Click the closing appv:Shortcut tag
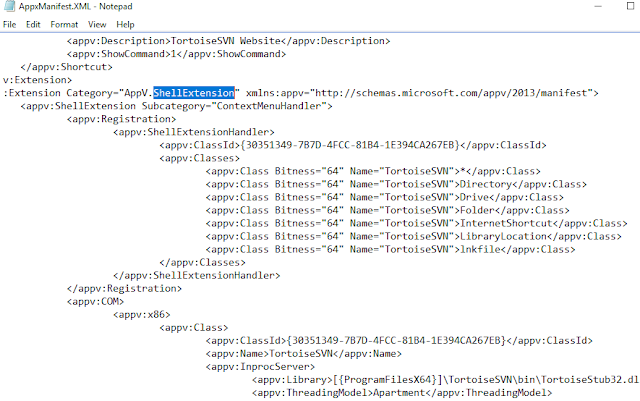Viewport: 640px width, 401px height. [x=67, y=67]
